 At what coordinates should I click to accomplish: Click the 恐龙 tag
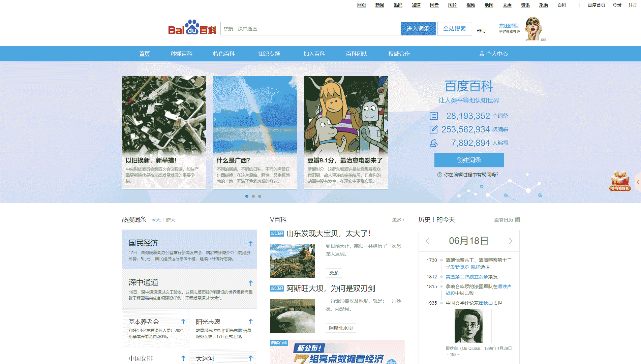coord(334,273)
